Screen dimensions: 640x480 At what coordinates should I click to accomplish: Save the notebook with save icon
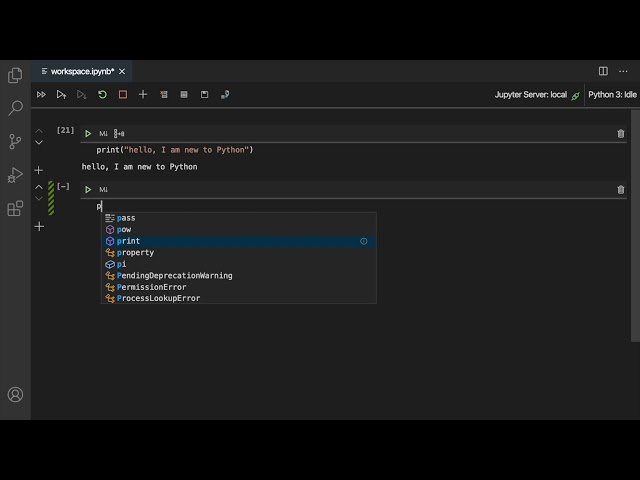(x=204, y=95)
